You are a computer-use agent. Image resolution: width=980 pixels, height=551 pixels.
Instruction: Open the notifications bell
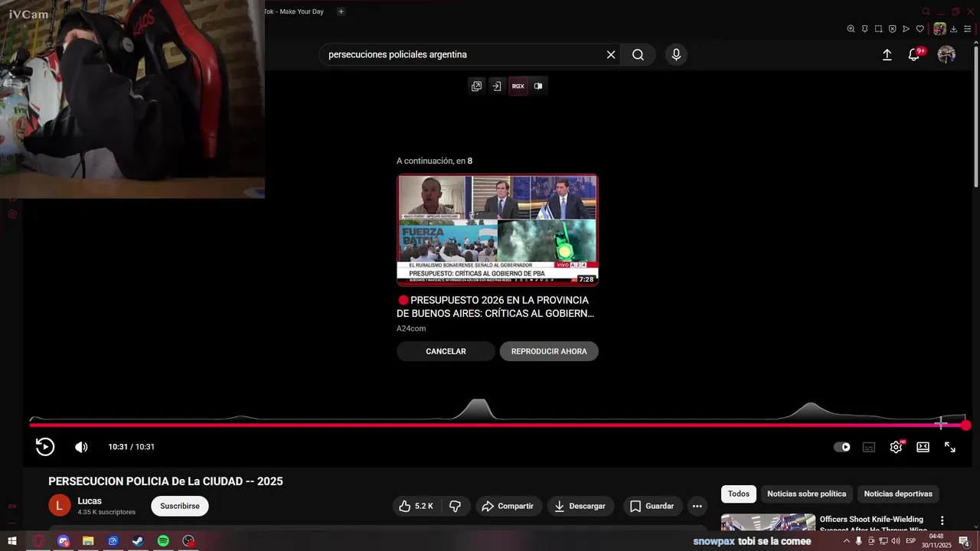point(914,54)
